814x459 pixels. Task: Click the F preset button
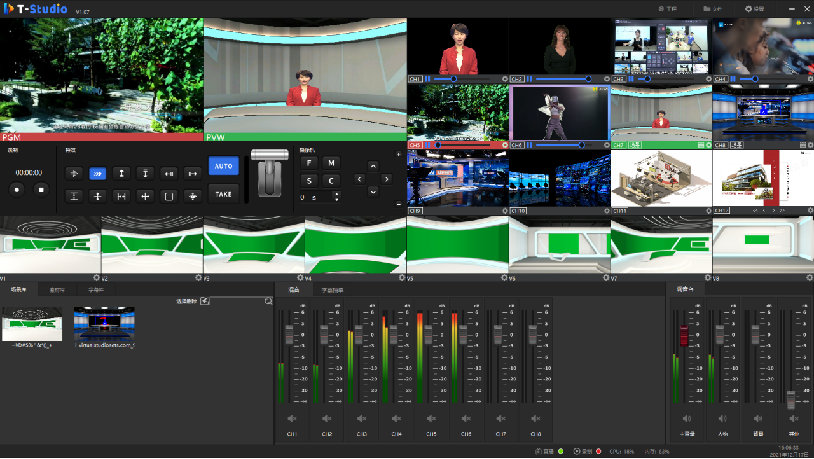tap(309, 162)
